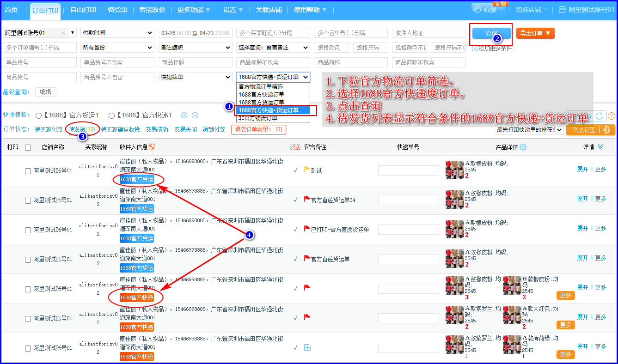The image size is (618, 364).
Task: Click the shield icon beside 收件人信息
Action: click(x=152, y=147)
